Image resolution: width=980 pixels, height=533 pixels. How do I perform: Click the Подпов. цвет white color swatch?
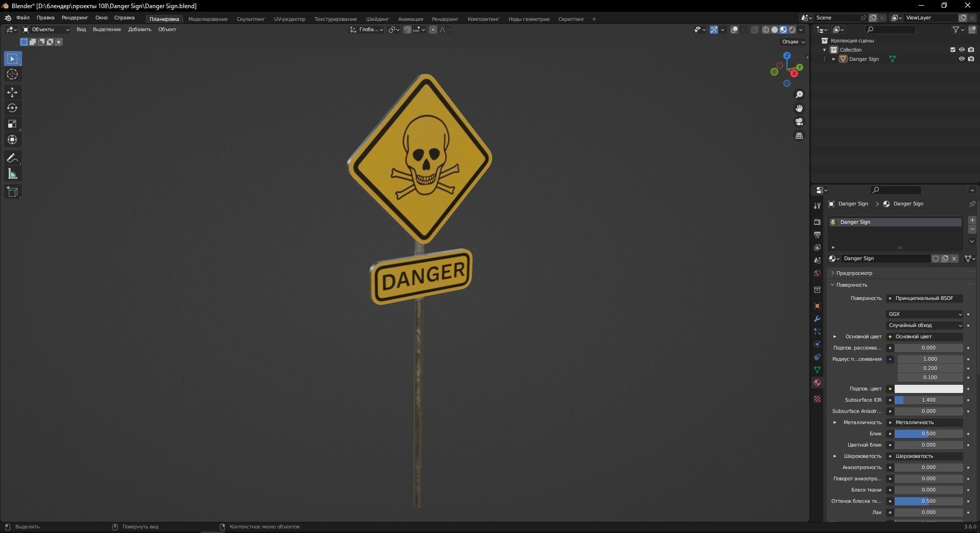pyautogui.click(x=928, y=389)
